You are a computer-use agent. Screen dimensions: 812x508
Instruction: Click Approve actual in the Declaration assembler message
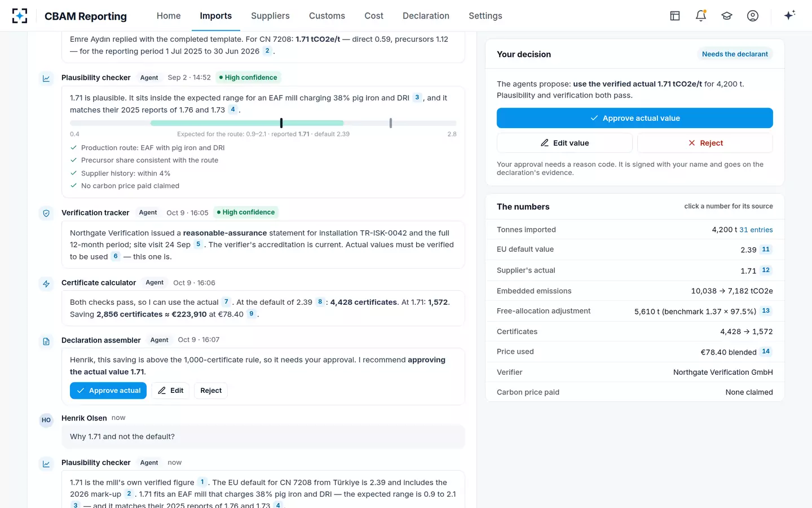[x=108, y=391]
